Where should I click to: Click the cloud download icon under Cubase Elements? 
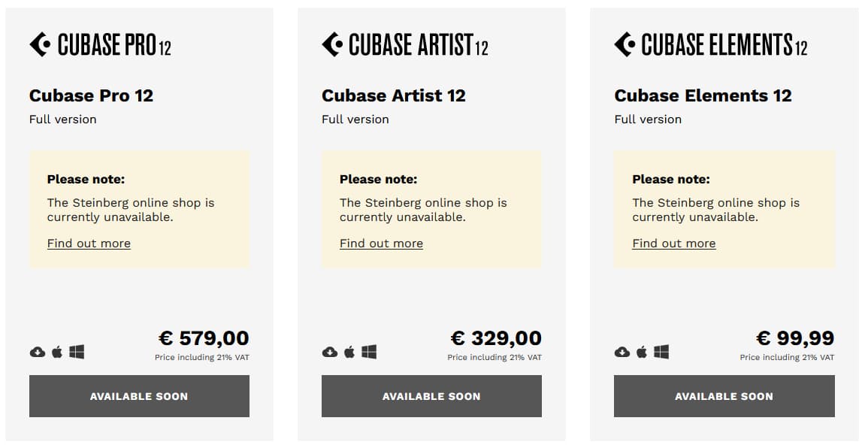622,352
